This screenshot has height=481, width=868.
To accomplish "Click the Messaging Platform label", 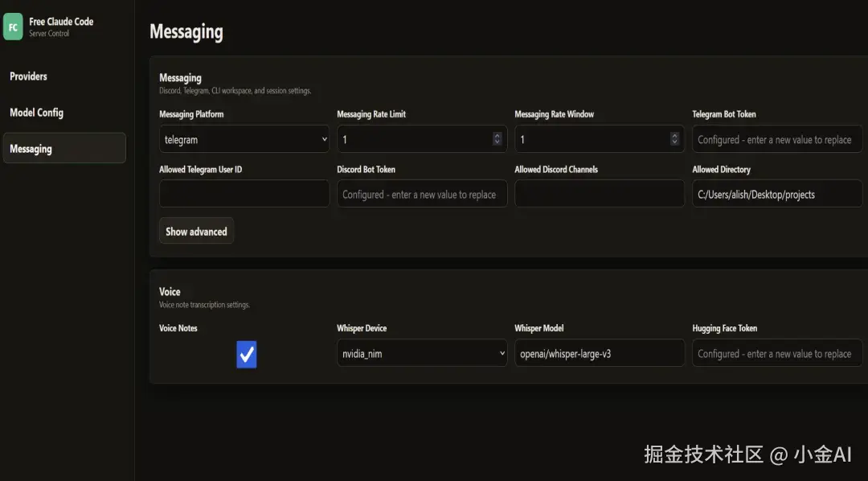I will pyautogui.click(x=191, y=114).
